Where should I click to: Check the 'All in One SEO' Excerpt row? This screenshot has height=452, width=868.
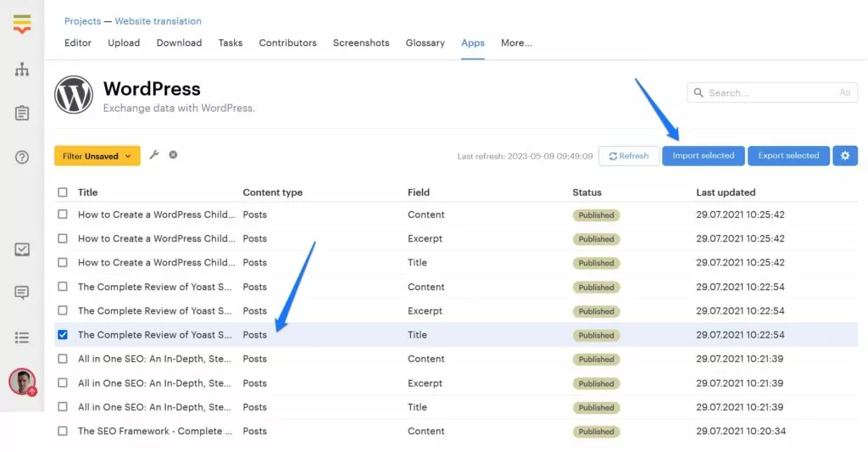(x=63, y=382)
